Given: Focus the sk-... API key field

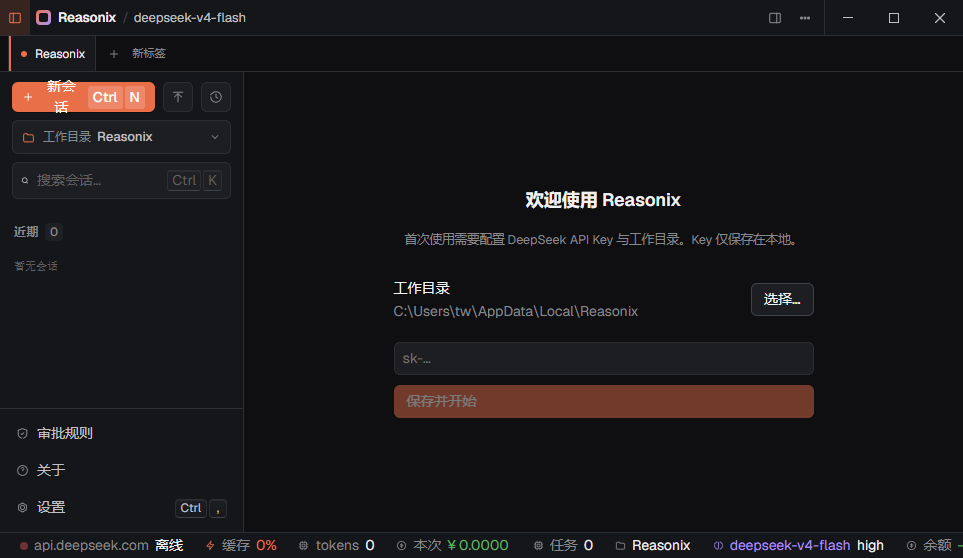Looking at the screenshot, I should pos(604,358).
